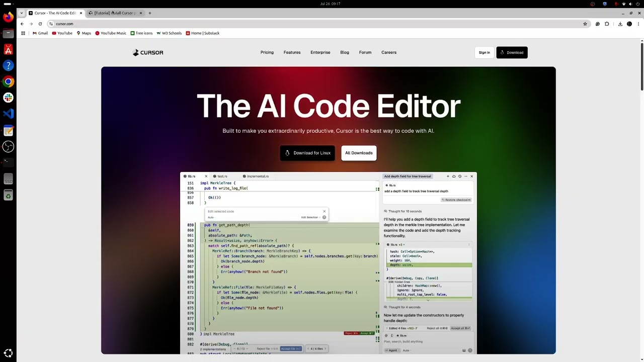Switch to the Tutorial Install Cursor tab
Screen dimensions: 644x362
click(115, 13)
